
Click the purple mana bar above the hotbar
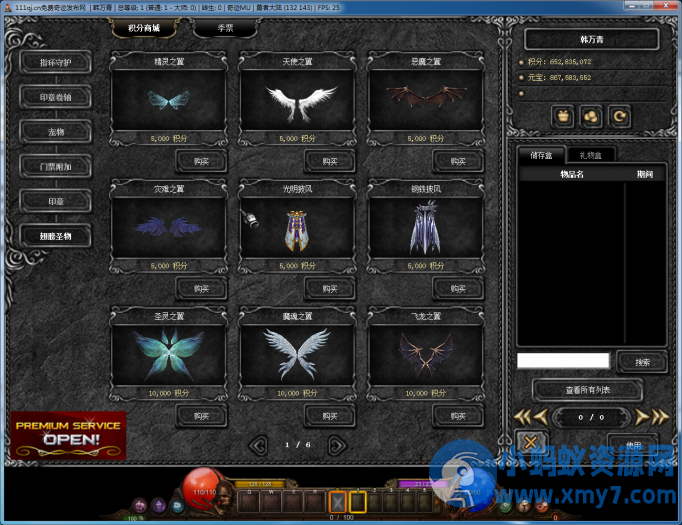tap(422, 484)
